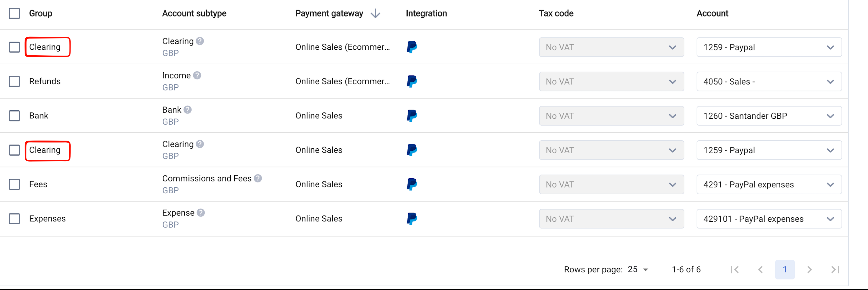Expand the 4291 - PayPal expenses account dropdown
The height and width of the screenshot is (290, 868).
(x=769, y=184)
